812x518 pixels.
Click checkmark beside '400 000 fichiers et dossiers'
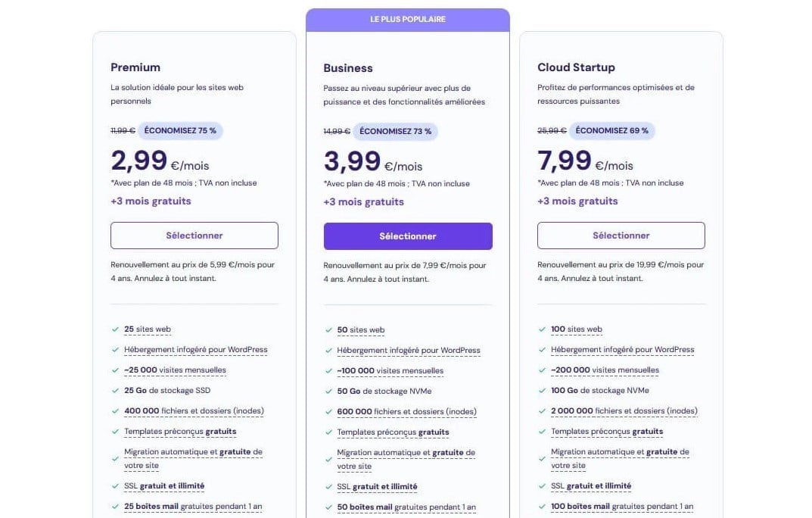[x=116, y=411]
